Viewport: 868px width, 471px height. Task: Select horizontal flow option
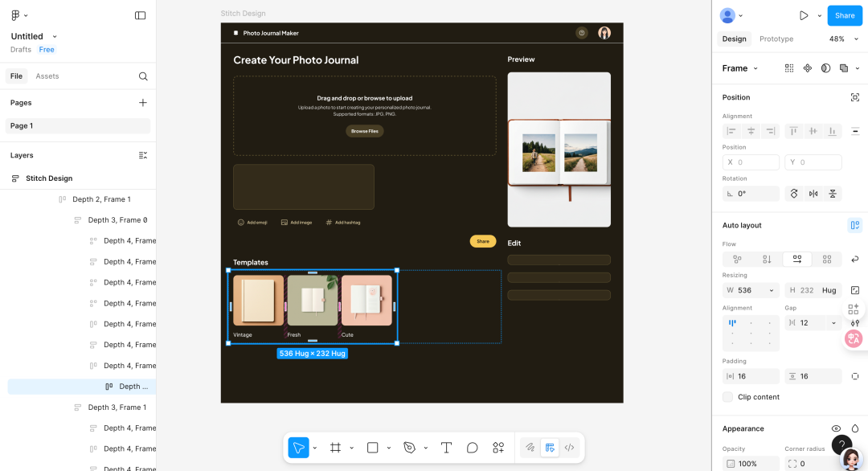(x=797, y=259)
